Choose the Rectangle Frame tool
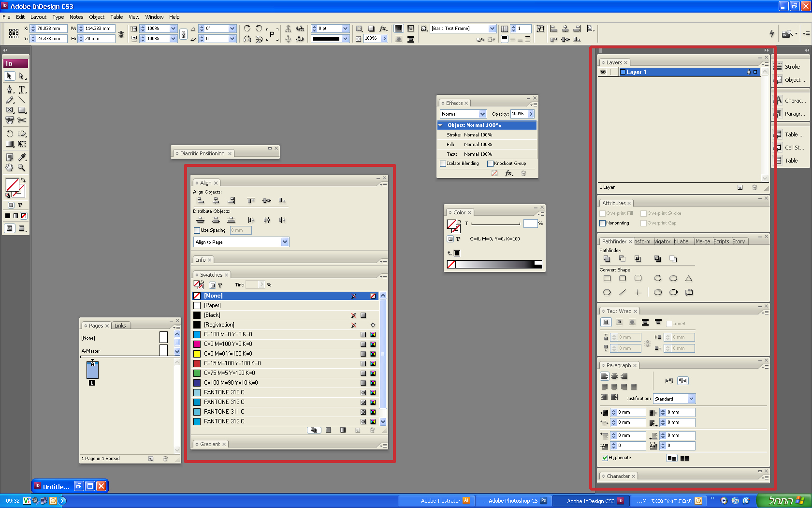Screen dimensions: 812x508 click(x=9, y=110)
